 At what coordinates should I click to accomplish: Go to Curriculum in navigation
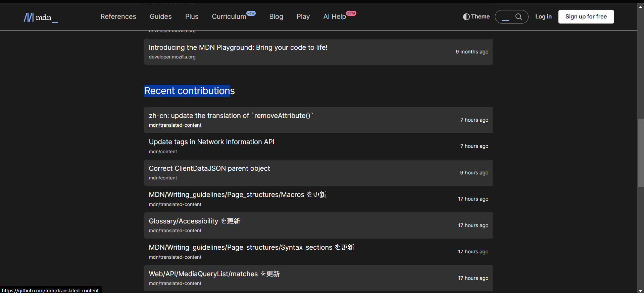[229, 17]
